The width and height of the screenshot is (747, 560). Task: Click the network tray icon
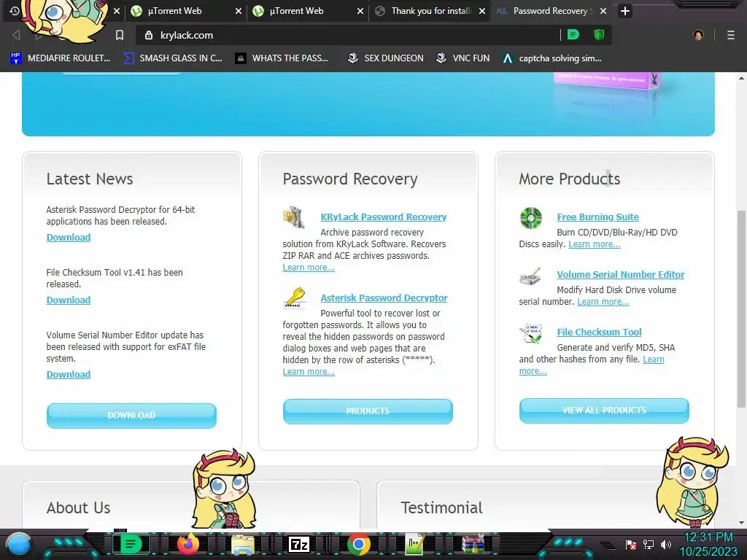click(x=649, y=544)
